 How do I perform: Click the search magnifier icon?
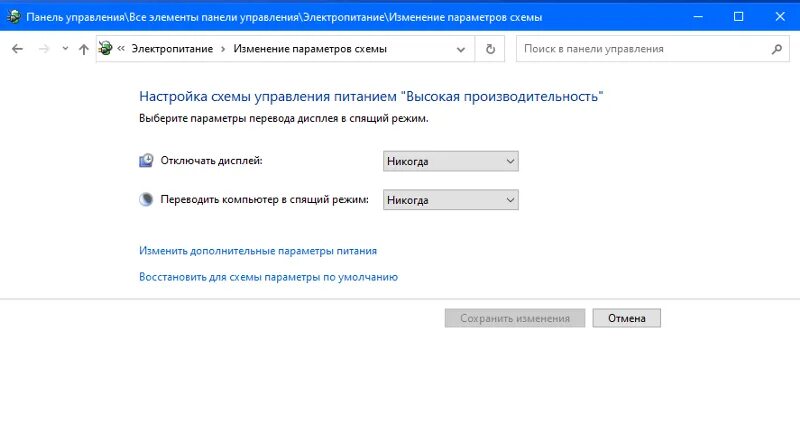(777, 49)
